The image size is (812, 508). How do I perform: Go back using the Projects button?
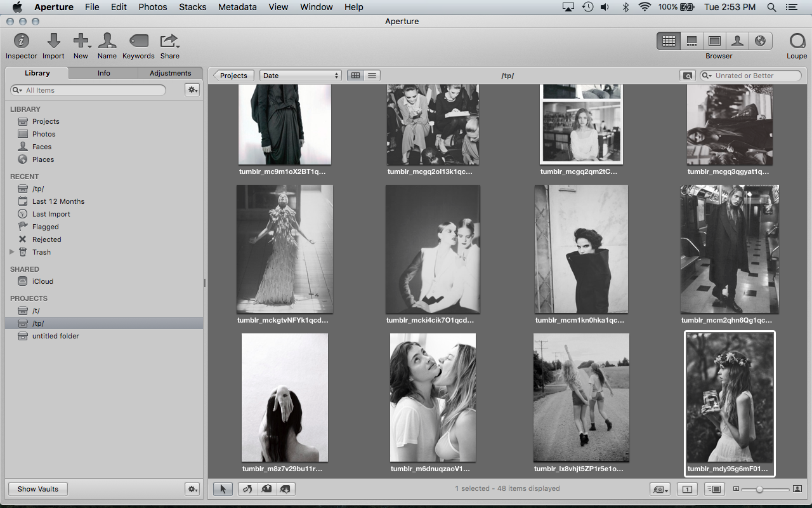pyautogui.click(x=232, y=76)
